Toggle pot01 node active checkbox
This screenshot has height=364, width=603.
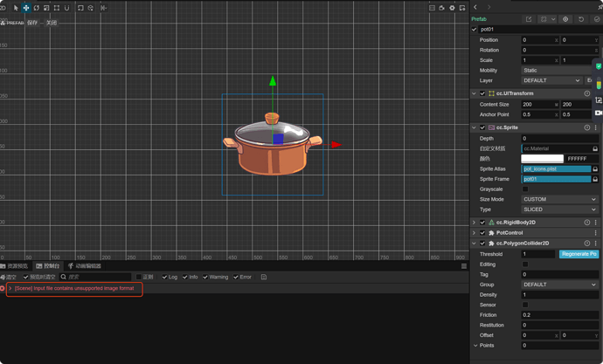point(475,29)
